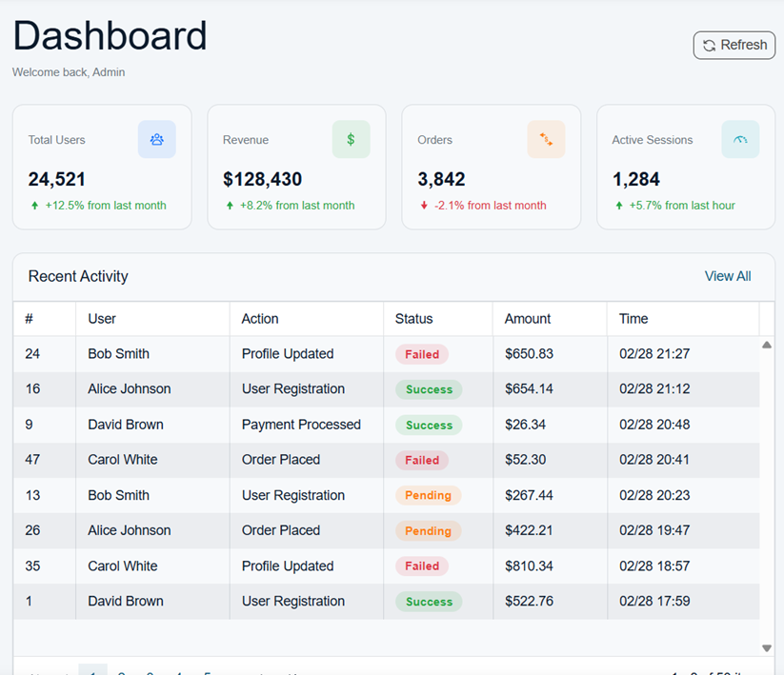Click the refresh arrows icon inside Refresh button
Viewport: 784px width, 675px height.
pyautogui.click(x=709, y=45)
